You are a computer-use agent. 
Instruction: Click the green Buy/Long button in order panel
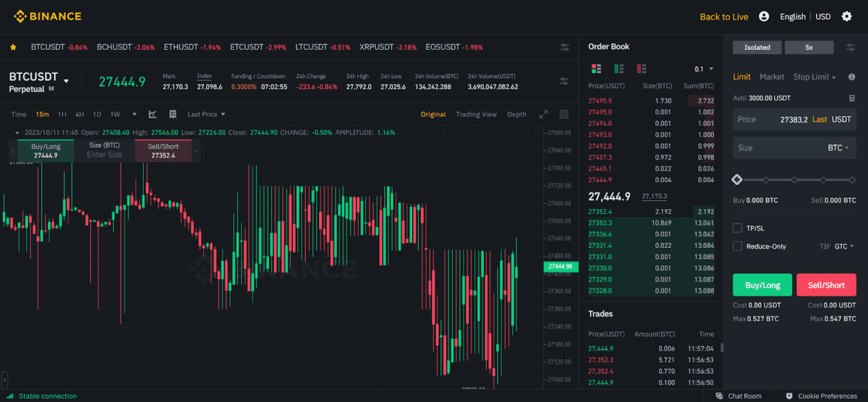pos(762,285)
